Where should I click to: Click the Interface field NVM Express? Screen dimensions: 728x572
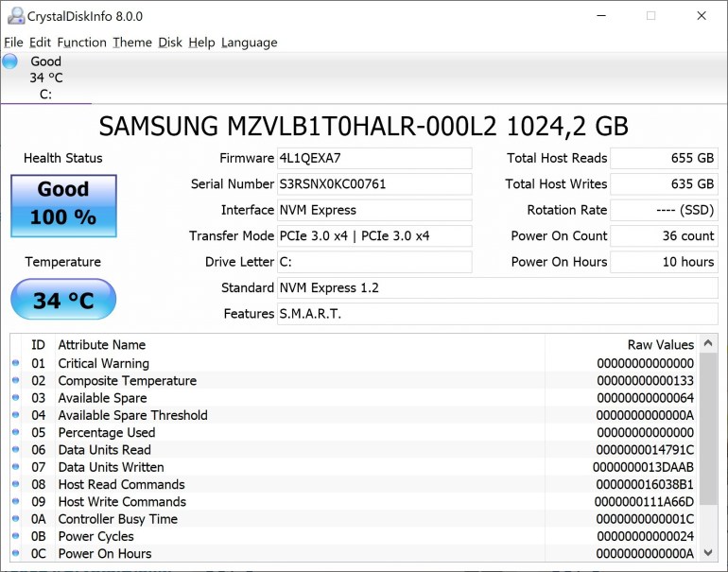374,210
